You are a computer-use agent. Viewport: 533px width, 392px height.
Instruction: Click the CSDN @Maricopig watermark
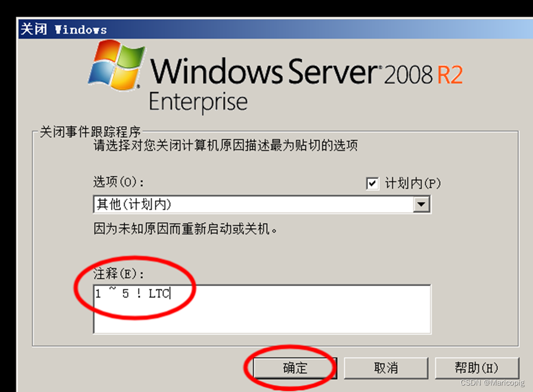point(492,383)
